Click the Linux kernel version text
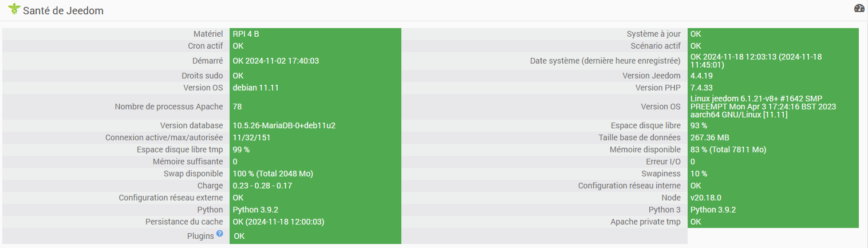The height and width of the screenshot is (248, 868). coord(763,107)
